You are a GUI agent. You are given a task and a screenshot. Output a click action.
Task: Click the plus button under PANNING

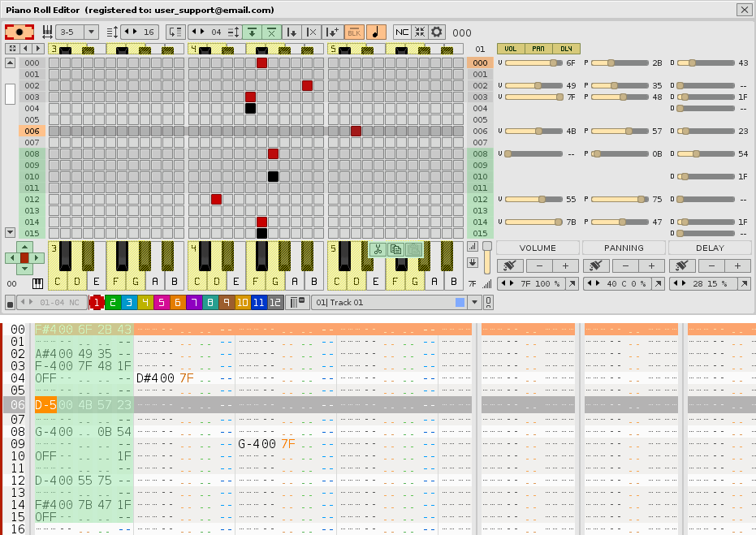click(x=650, y=265)
